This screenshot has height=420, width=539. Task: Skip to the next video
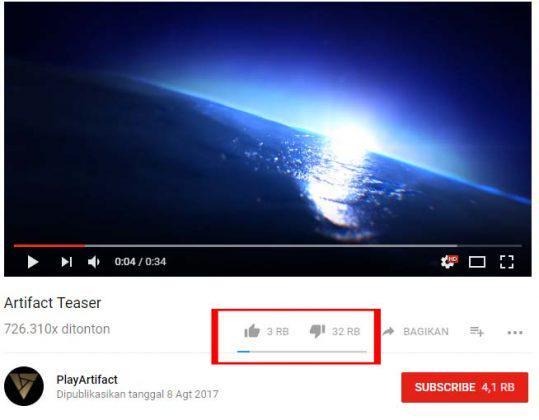[x=67, y=262]
